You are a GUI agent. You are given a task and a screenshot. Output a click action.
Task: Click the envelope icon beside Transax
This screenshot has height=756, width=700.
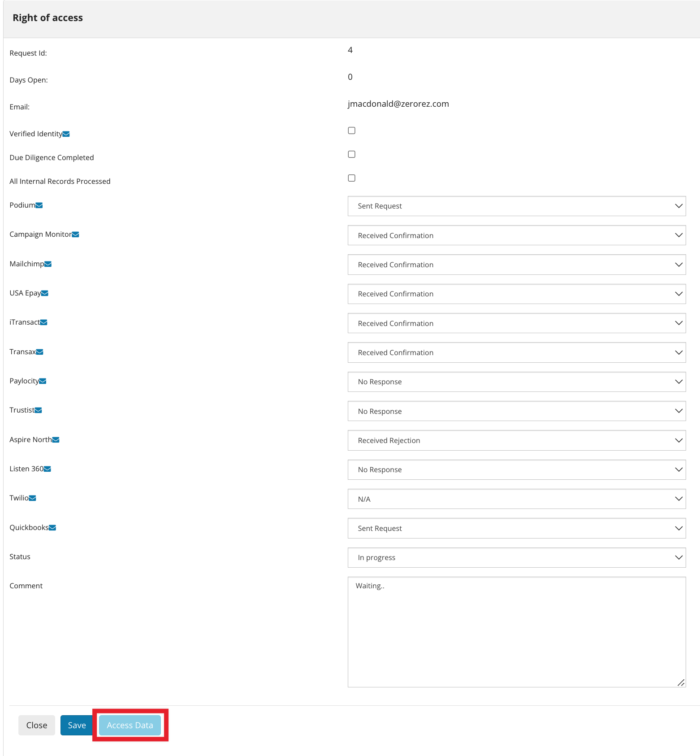click(x=39, y=352)
